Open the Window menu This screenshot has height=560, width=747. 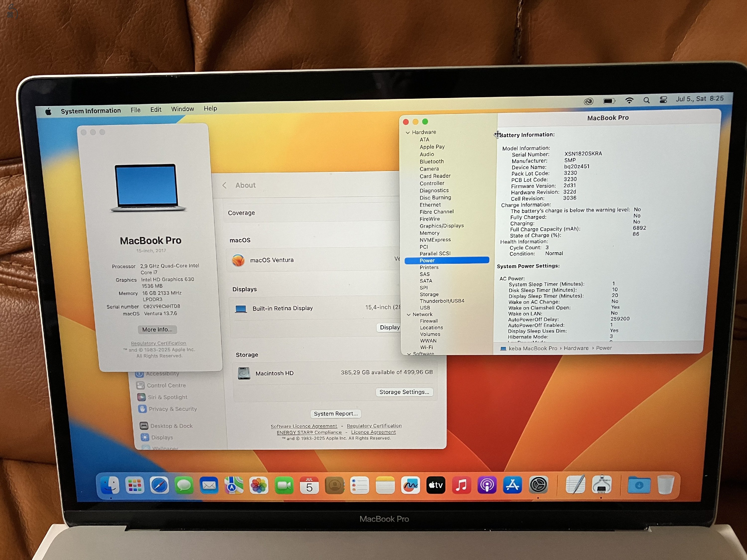pyautogui.click(x=182, y=109)
